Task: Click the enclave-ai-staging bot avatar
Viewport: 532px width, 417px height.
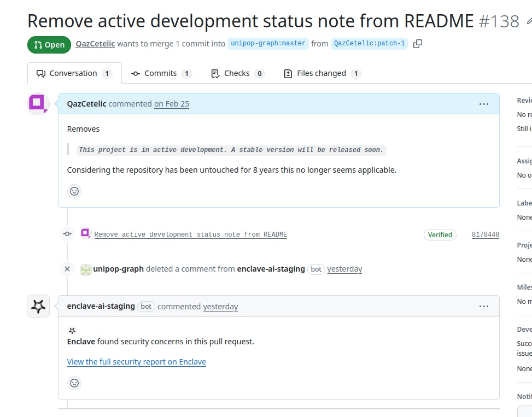Action: (x=38, y=306)
